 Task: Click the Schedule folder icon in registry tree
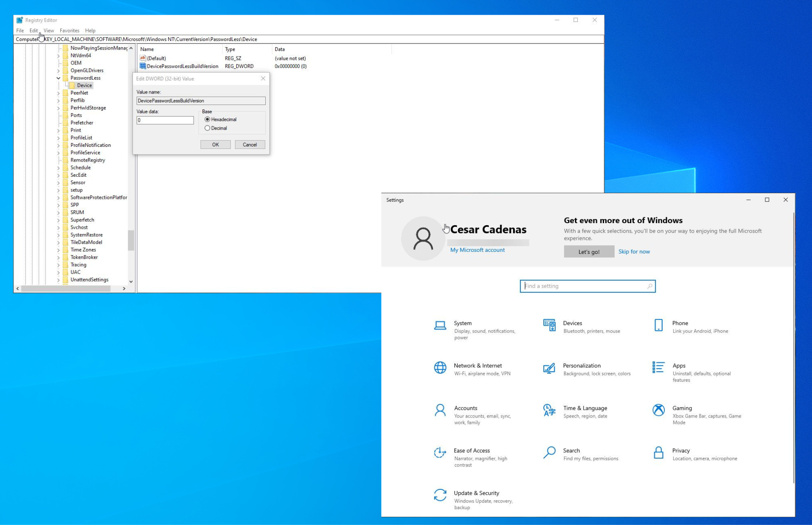coord(65,167)
